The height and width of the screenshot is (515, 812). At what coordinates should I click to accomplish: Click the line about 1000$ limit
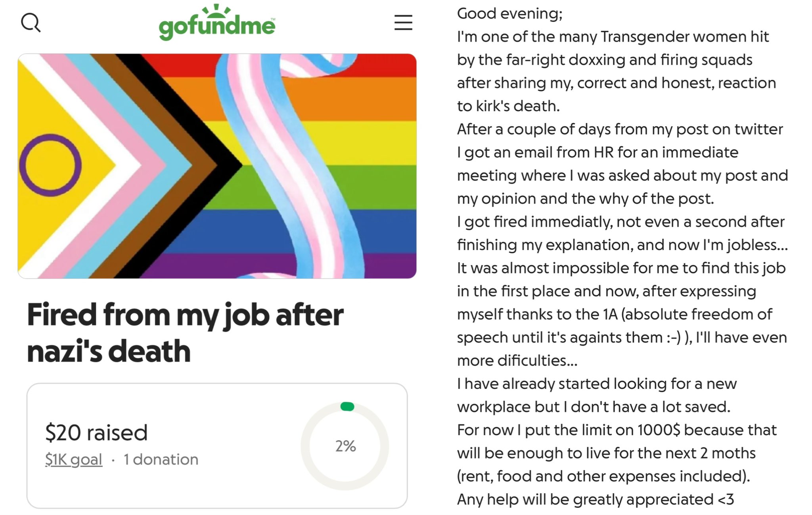[617, 430]
